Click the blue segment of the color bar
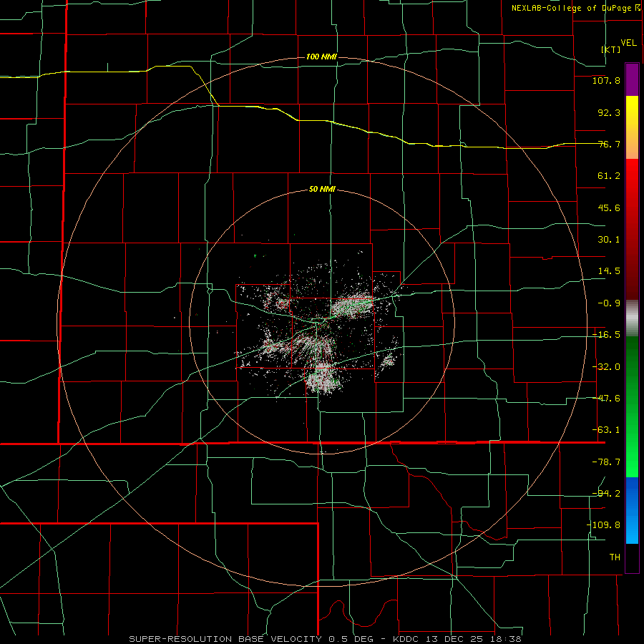This screenshot has width=644, height=644. point(632,510)
